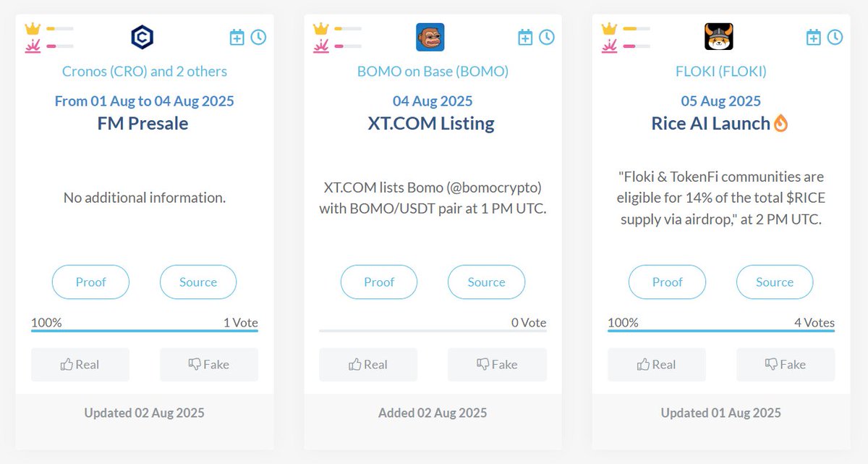The height and width of the screenshot is (464, 868).
Task: Open the FLOKI (FLOKI) coin link
Action: coord(721,71)
